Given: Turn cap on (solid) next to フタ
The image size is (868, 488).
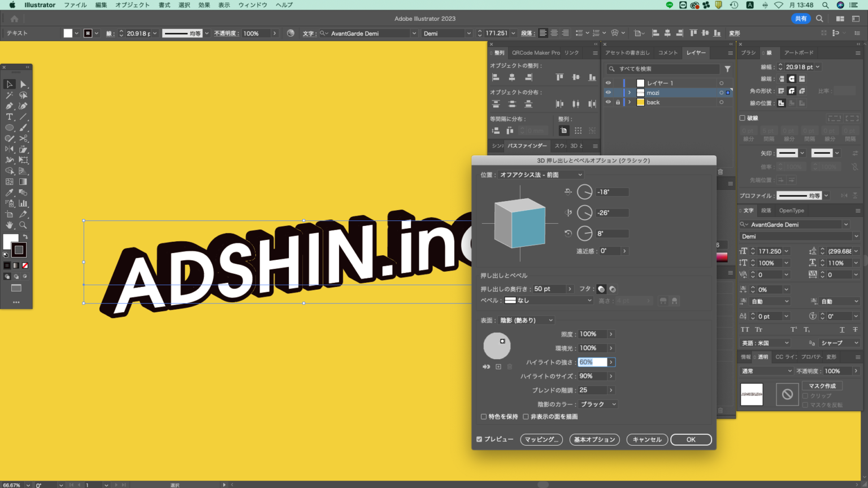Looking at the screenshot, I should 601,289.
